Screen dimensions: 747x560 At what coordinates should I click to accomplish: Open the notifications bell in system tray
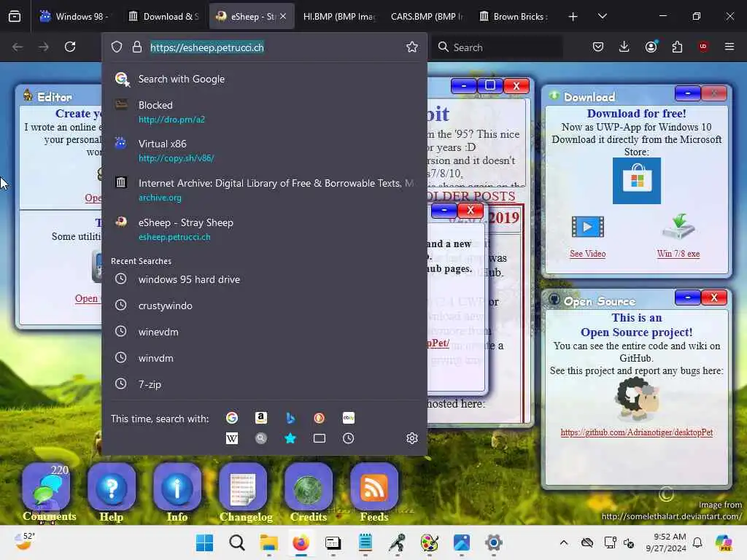click(x=697, y=542)
